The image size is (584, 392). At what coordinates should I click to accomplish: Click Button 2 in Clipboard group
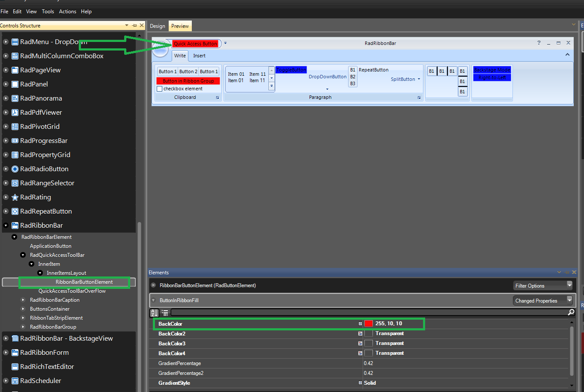pyautogui.click(x=188, y=71)
